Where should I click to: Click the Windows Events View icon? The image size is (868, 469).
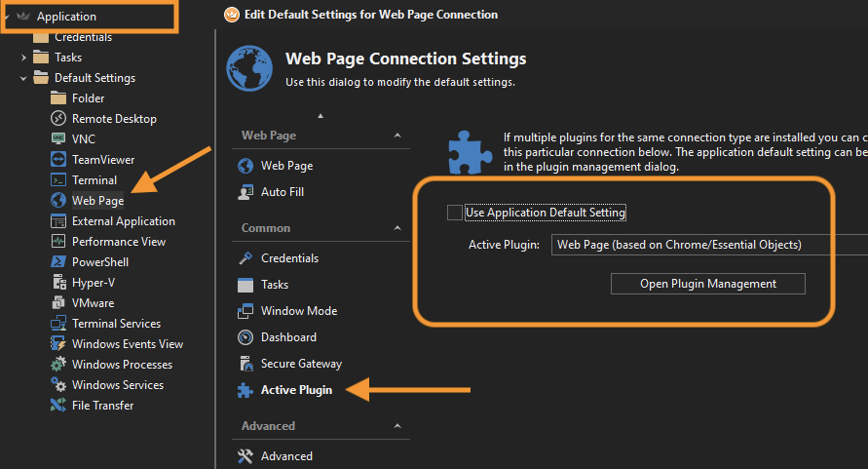[x=57, y=344]
